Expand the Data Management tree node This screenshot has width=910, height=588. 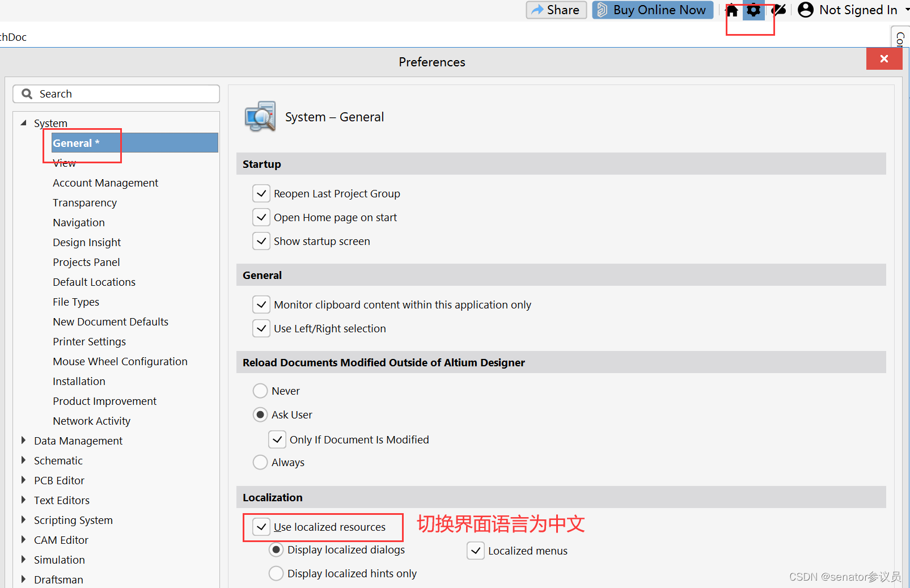tap(23, 441)
